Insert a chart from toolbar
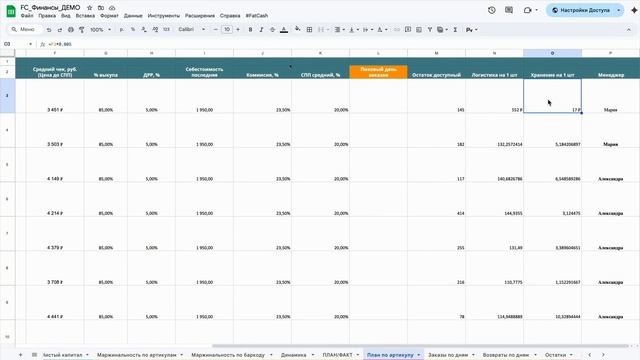 (x=419, y=30)
